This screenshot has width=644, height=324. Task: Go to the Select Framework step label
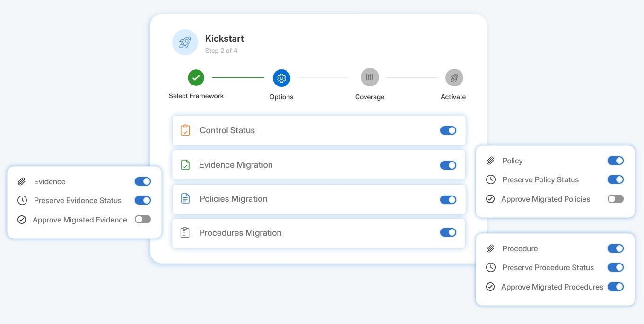[196, 96]
